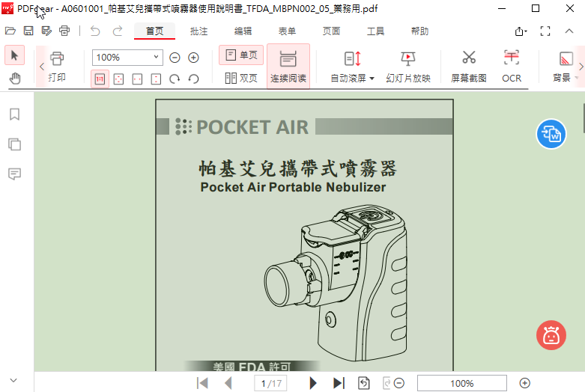Select the hand pan tool
The height and width of the screenshot is (392, 585).
[x=14, y=79]
